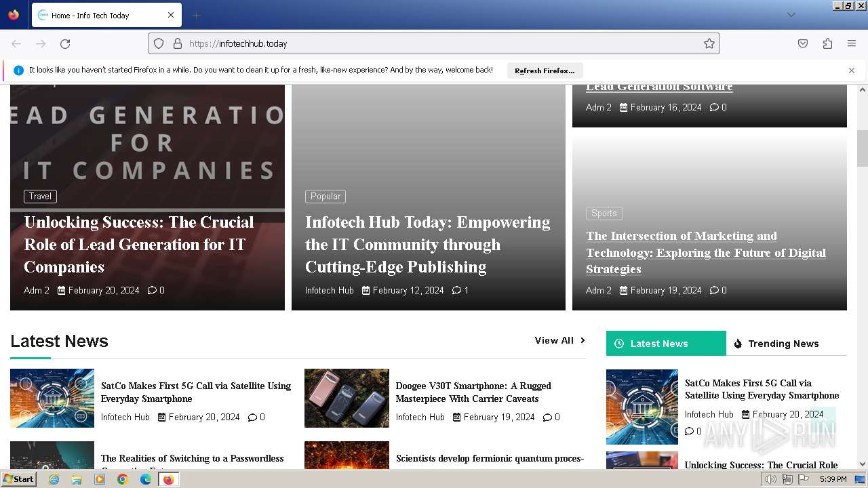Click Firefox taskbar button
868x488 pixels.
click(x=168, y=479)
